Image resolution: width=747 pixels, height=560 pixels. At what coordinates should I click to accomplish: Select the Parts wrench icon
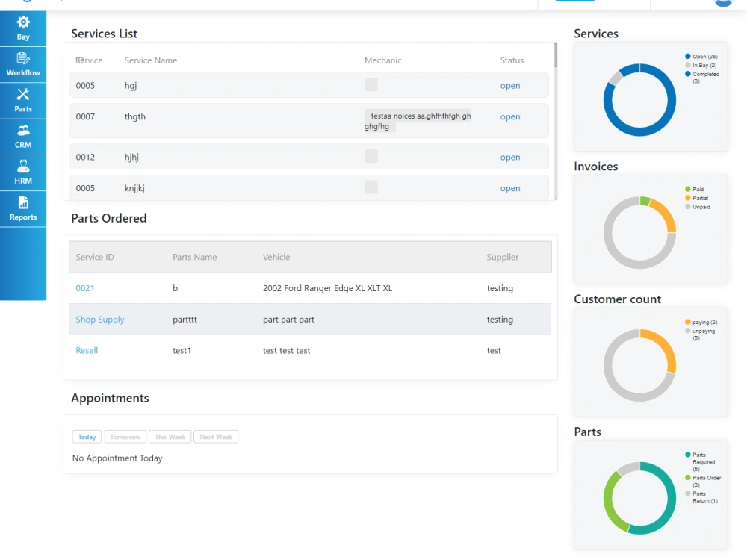pyautogui.click(x=23, y=100)
